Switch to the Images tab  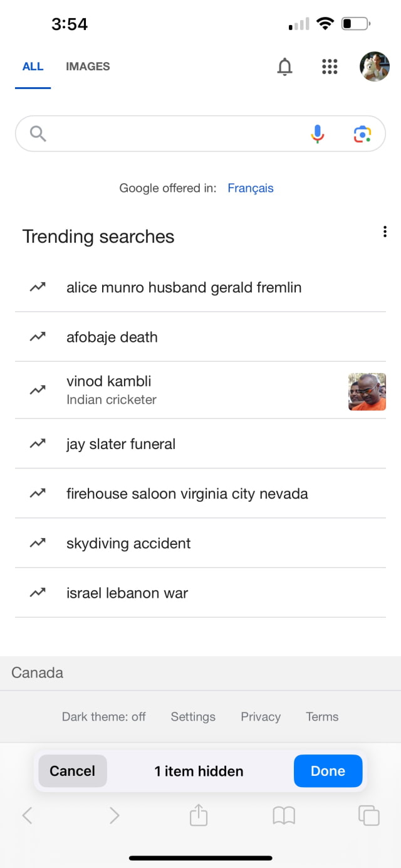pos(88,66)
